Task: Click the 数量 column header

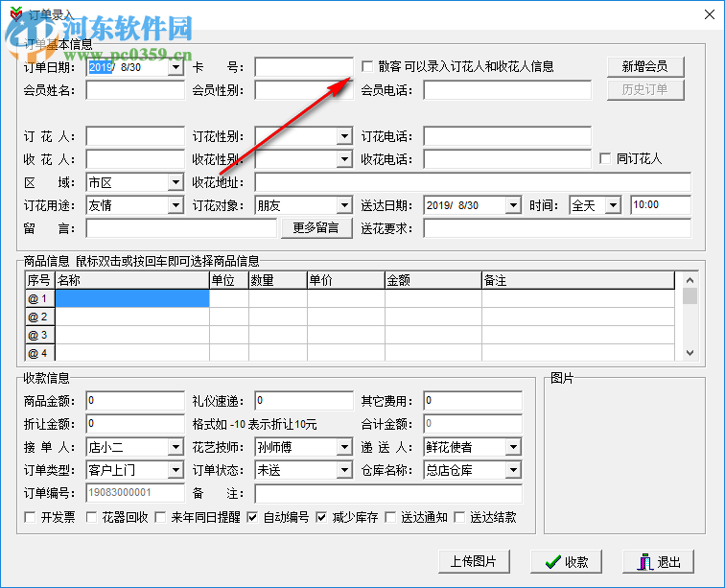Action: (x=278, y=280)
